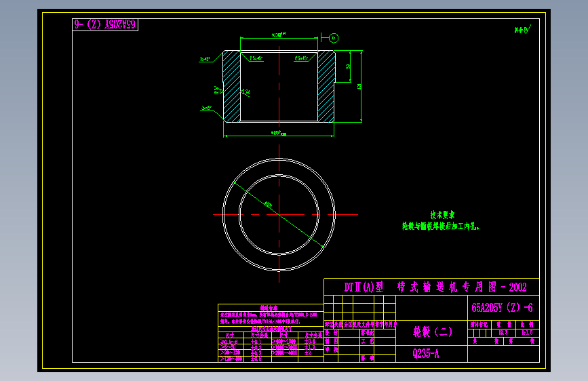Click the '重量' header cell
Screen dimensions: 588x381
tap(503, 324)
